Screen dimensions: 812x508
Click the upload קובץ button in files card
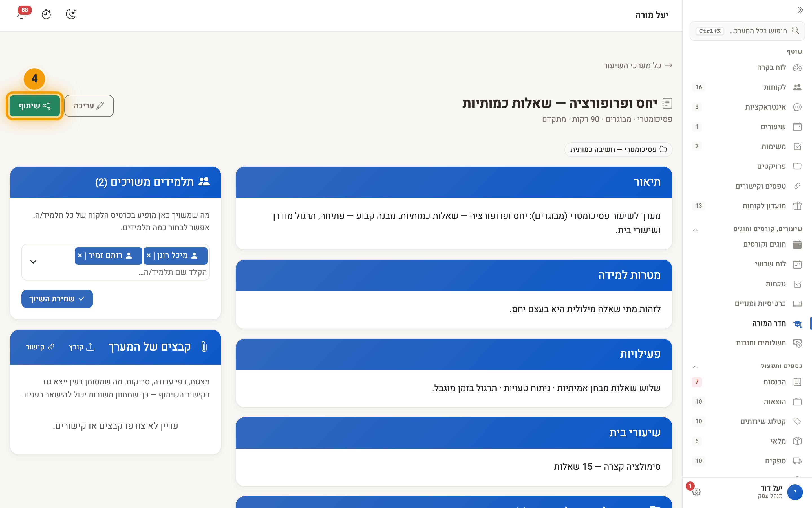(81, 347)
